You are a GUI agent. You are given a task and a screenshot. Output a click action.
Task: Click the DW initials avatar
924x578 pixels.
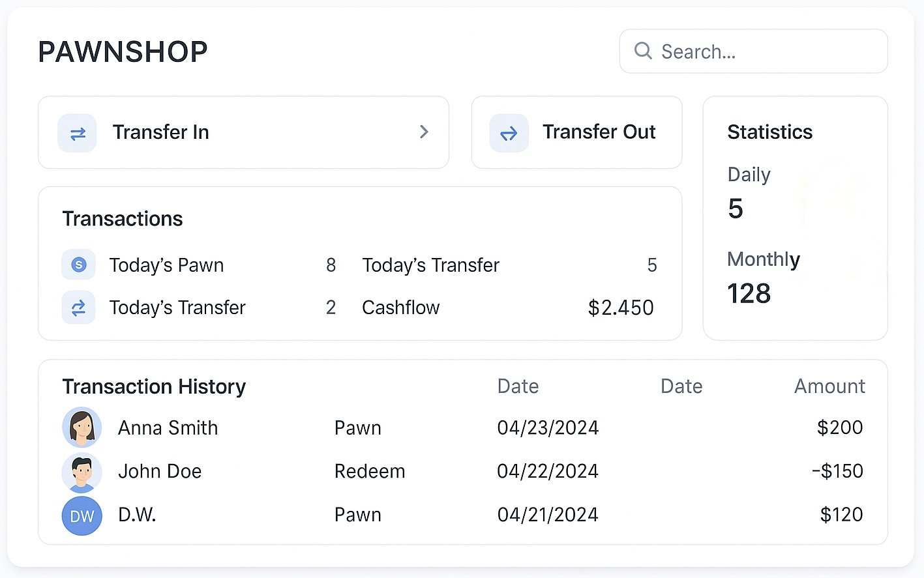pos(82,516)
